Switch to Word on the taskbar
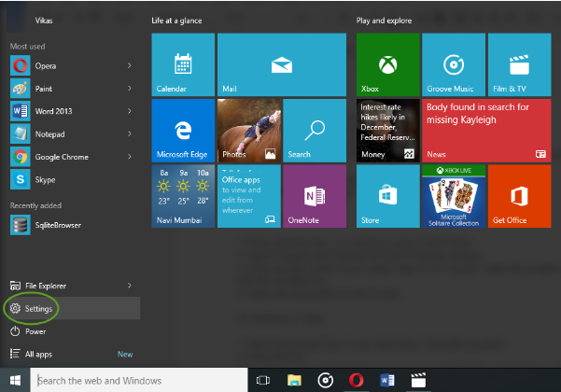The width and height of the screenshot is (561, 392). [x=387, y=380]
